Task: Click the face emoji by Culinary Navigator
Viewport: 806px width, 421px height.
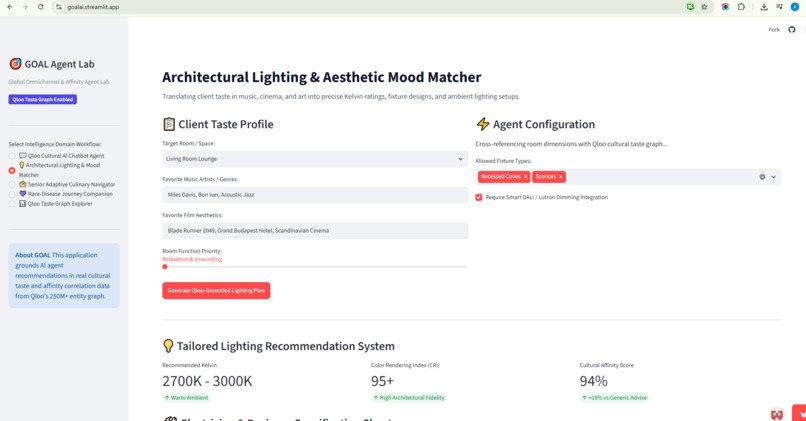Action: click(23, 184)
